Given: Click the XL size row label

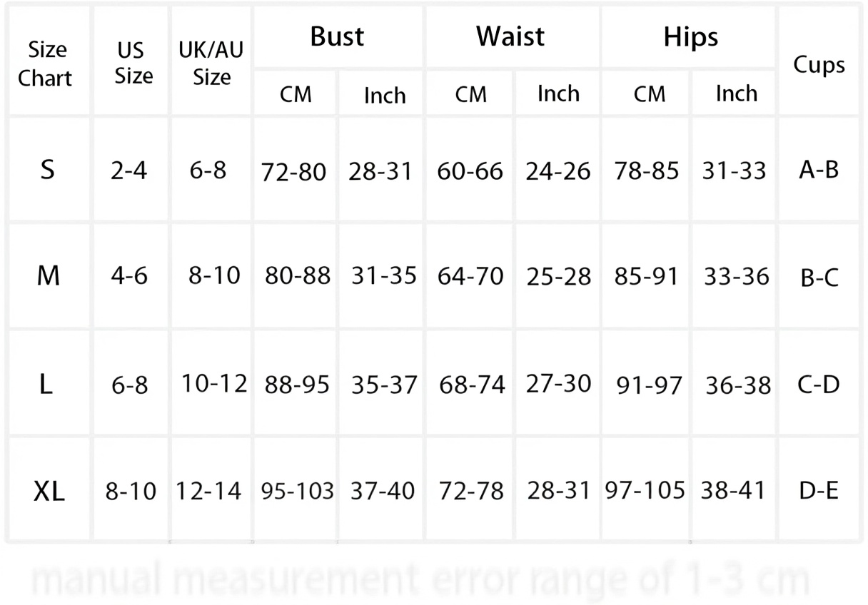Looking at the screenshot, I should (49, 491).
